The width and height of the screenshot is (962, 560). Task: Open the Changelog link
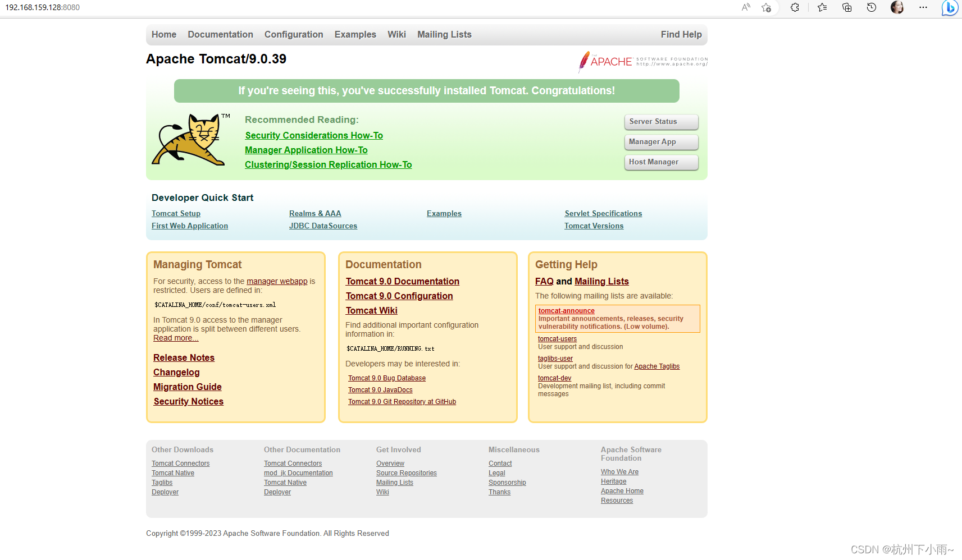(x=176, y=372)
